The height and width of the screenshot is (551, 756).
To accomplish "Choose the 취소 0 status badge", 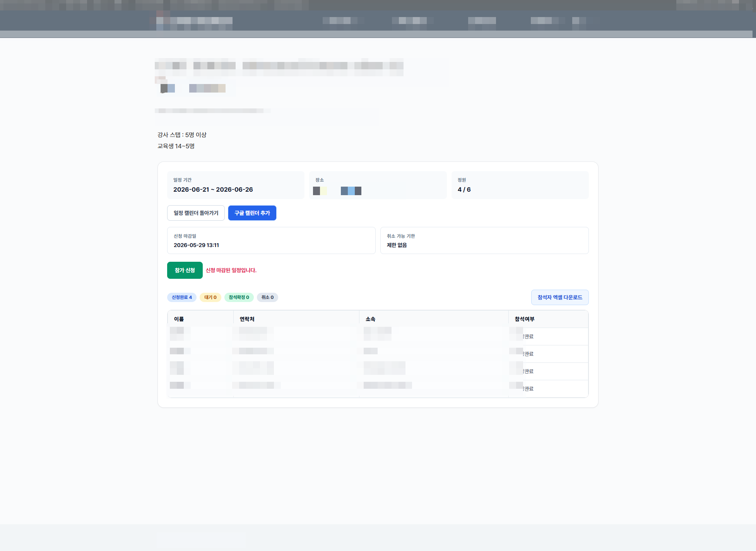I will [267, 297].
